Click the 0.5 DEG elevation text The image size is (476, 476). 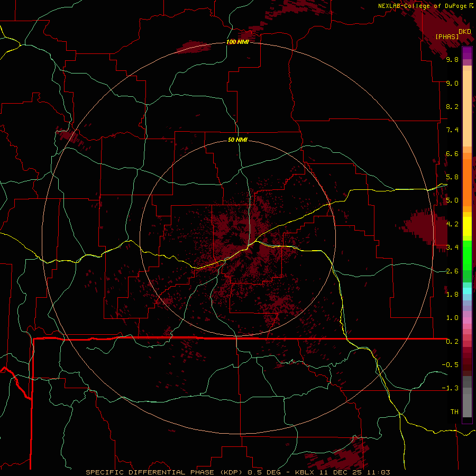[x=264, y=472]
